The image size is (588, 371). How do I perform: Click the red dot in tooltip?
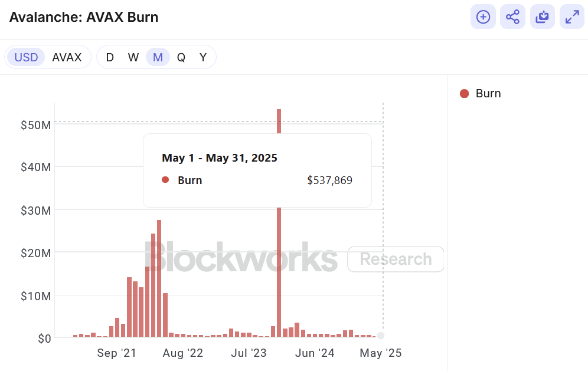pos(165,180)
